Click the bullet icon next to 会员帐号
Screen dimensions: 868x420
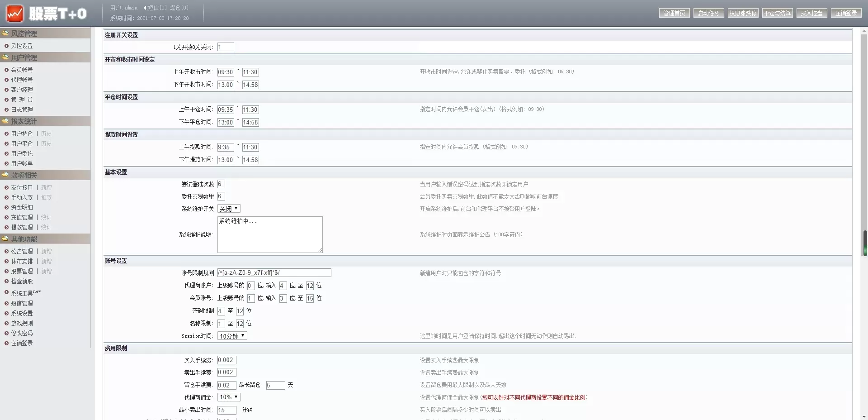(x=6, y=70)
